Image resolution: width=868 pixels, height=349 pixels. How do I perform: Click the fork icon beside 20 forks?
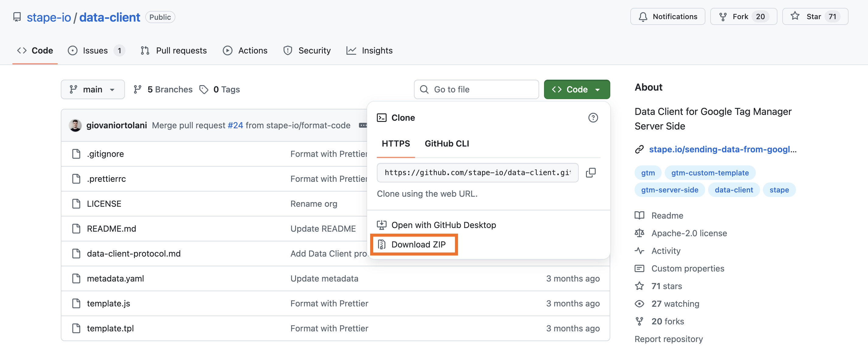[x=639, y=321]
